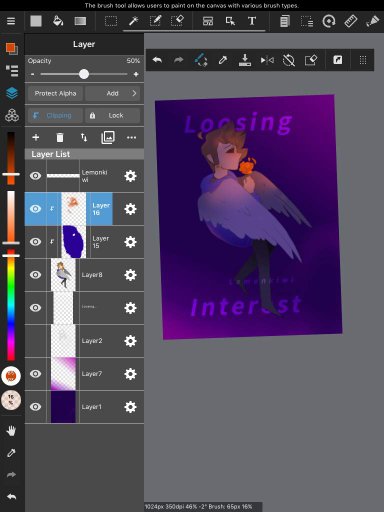
Task: Select the Text tool
Action: pos(252,21)
